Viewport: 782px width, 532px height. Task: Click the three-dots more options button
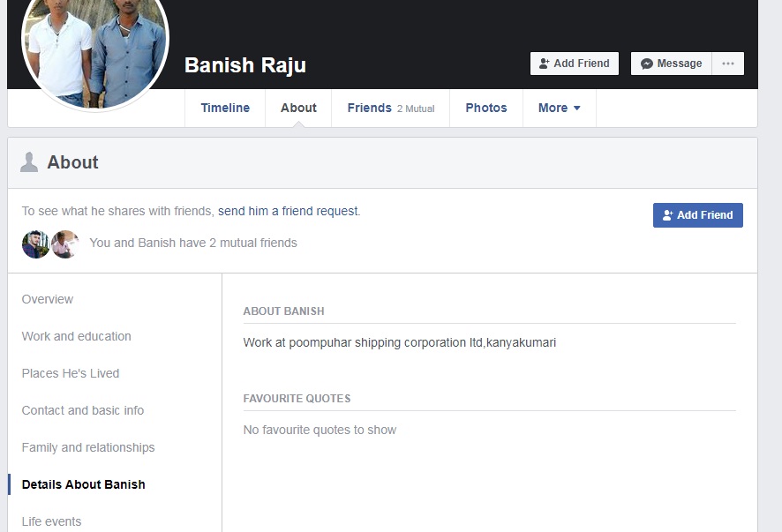pos(727,64)
